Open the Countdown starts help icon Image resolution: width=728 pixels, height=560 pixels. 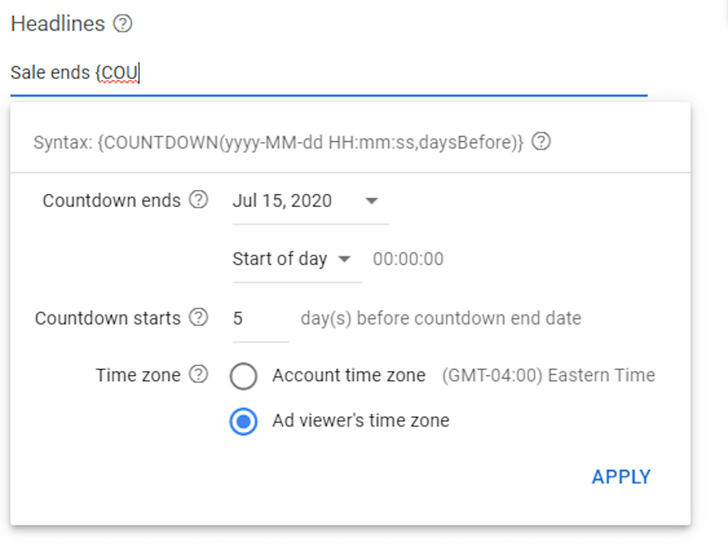coord(199,317)
